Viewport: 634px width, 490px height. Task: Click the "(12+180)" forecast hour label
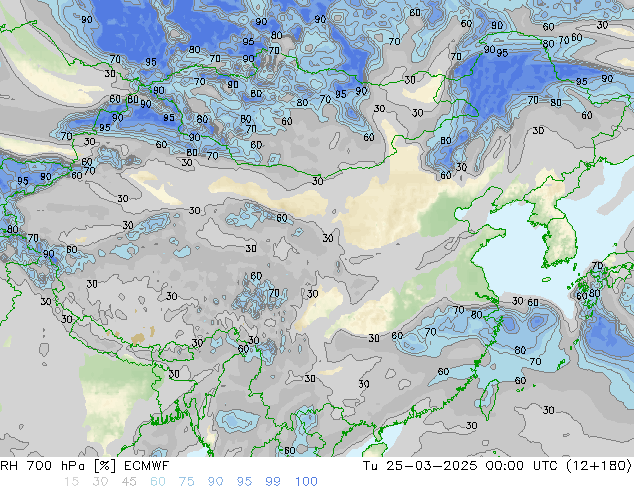coord(598,466)
